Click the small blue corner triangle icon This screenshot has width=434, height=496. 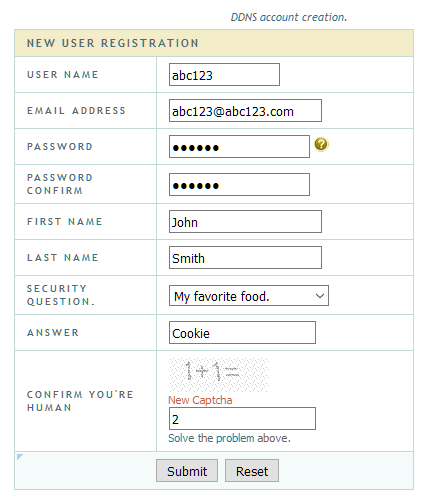click(x=20, y=456)
